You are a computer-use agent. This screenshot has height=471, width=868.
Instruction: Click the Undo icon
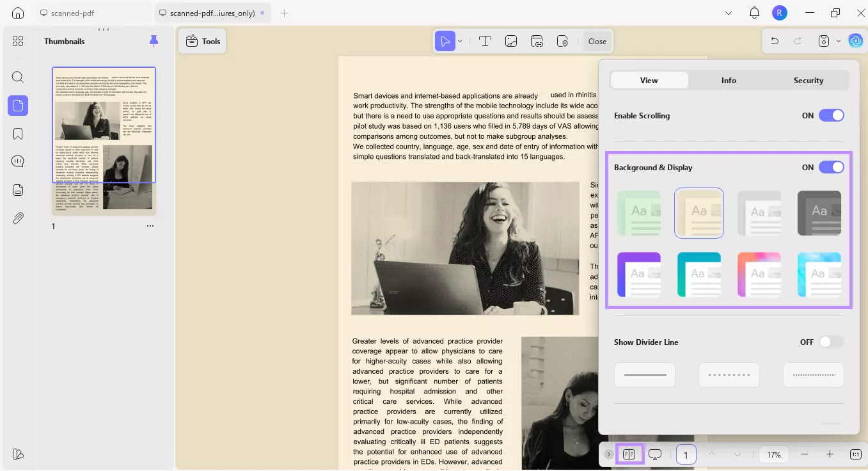pos(775,41)
